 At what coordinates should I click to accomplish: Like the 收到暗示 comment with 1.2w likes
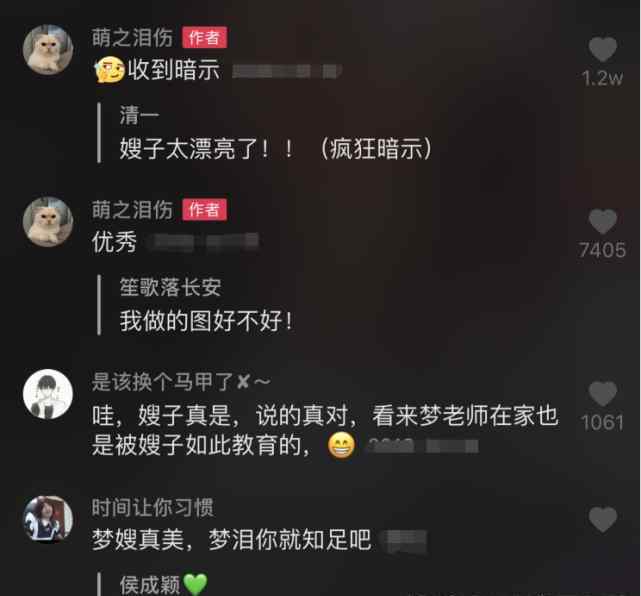tap(603, 49)
